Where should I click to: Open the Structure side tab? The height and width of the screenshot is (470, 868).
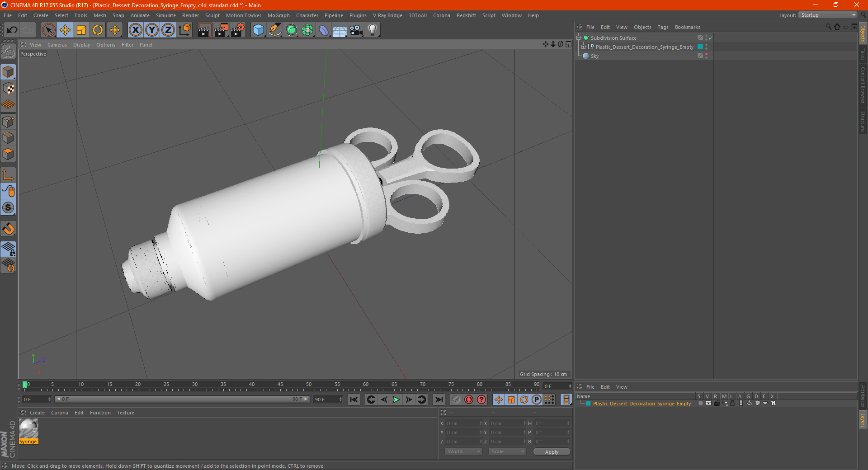pyautogui.click(x=863, y=121)
